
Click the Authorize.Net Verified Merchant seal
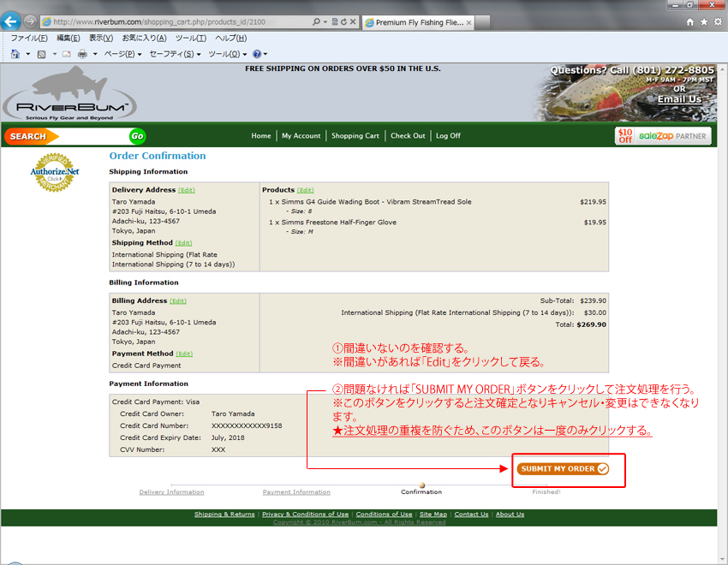pyautogui.click(x=55, y=172)
